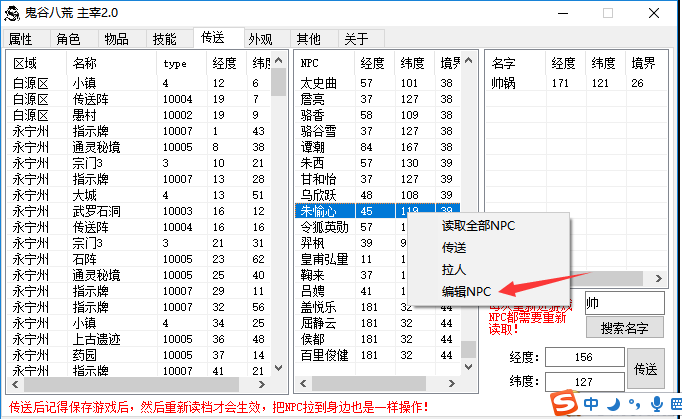
Task: Select NPC 皇甫弘里 in the list
Action: [351, 259]
